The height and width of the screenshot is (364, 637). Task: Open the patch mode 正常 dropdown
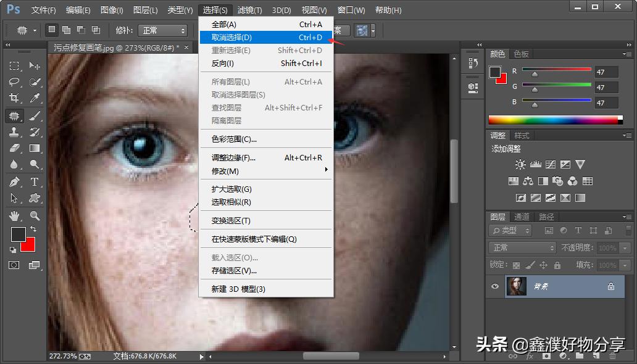[x=162, y=30]
